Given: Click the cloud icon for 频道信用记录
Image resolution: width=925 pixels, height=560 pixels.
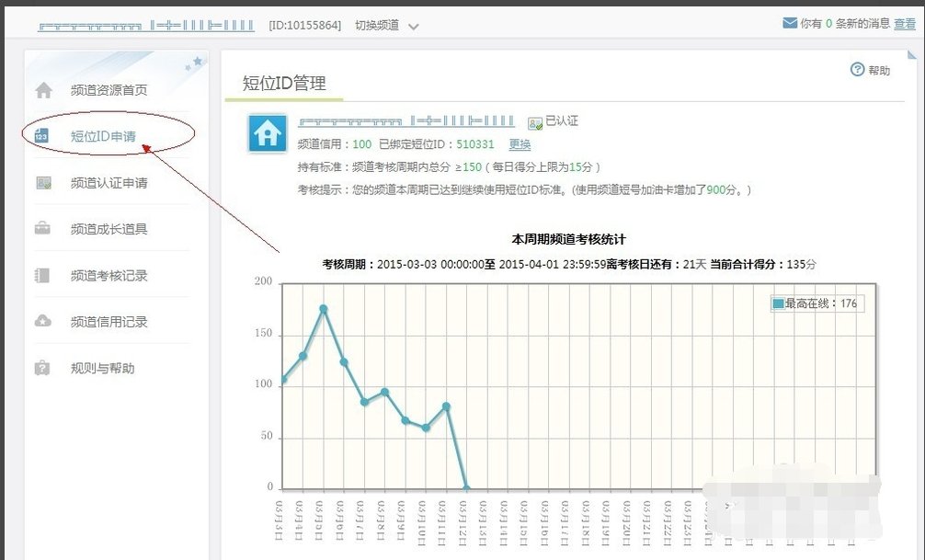Looking at the screenshot, I should pos(44,320).
